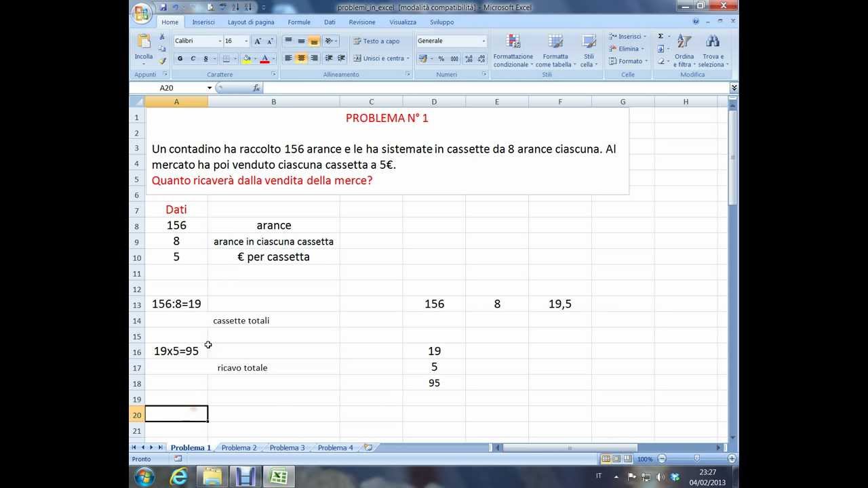The width and height of the screenshot is (868, 488).
Task: Select cell containing 19,5
Action: 560,304
